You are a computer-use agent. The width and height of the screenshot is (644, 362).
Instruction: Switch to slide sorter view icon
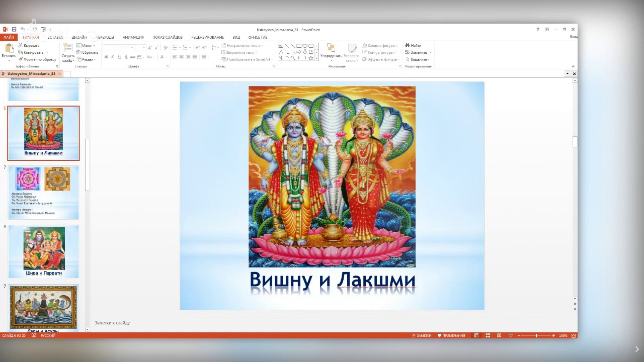(x=488, y=335)
